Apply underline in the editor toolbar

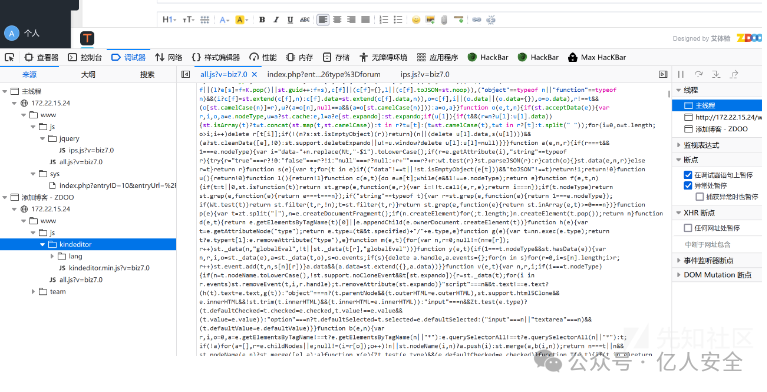click(x=290, y=20)
